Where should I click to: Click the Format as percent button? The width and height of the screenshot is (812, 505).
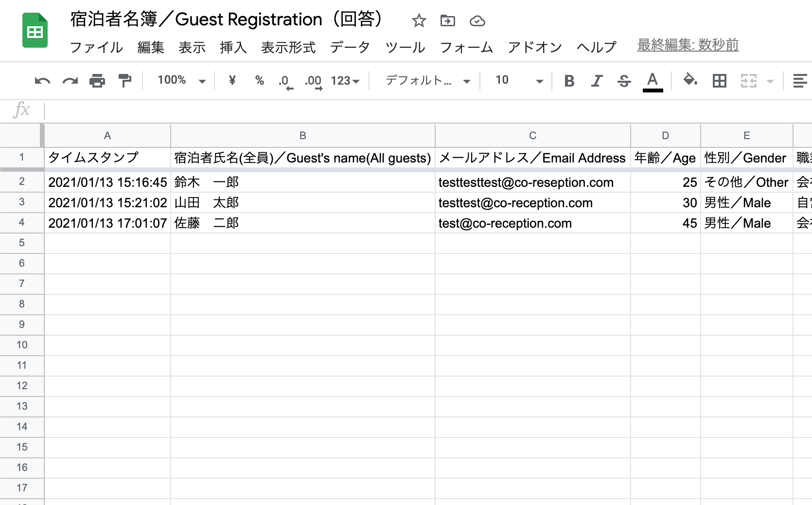coord(260,81)
